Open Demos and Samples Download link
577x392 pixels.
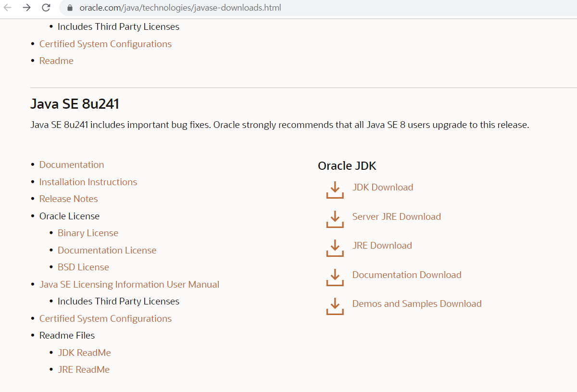click(417, 304)
